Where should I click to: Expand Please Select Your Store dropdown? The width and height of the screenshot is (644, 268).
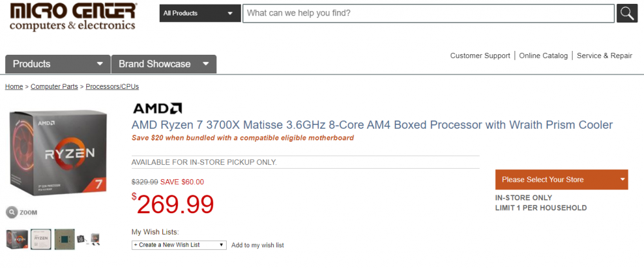coord(561,180)
